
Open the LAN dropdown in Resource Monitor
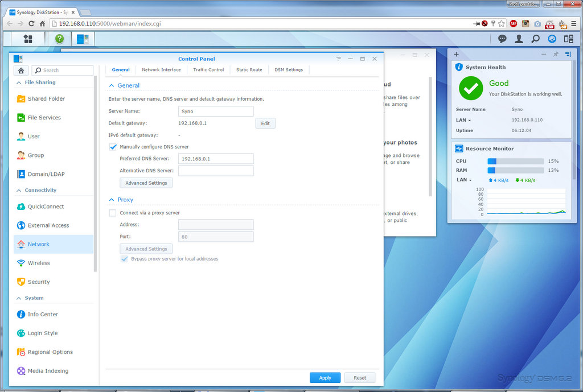[x=464, y=180]
